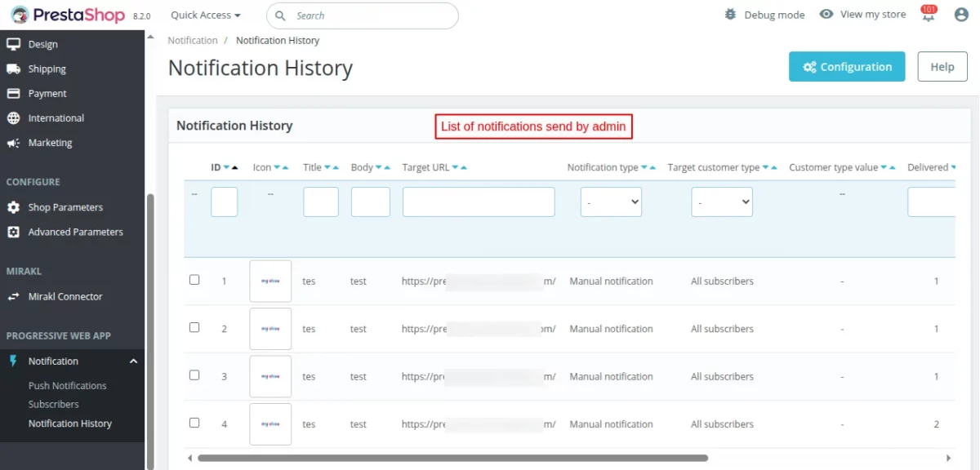Open the Target customer type filter dropdown
Viewport: 980px width, 470px height.
721,202
